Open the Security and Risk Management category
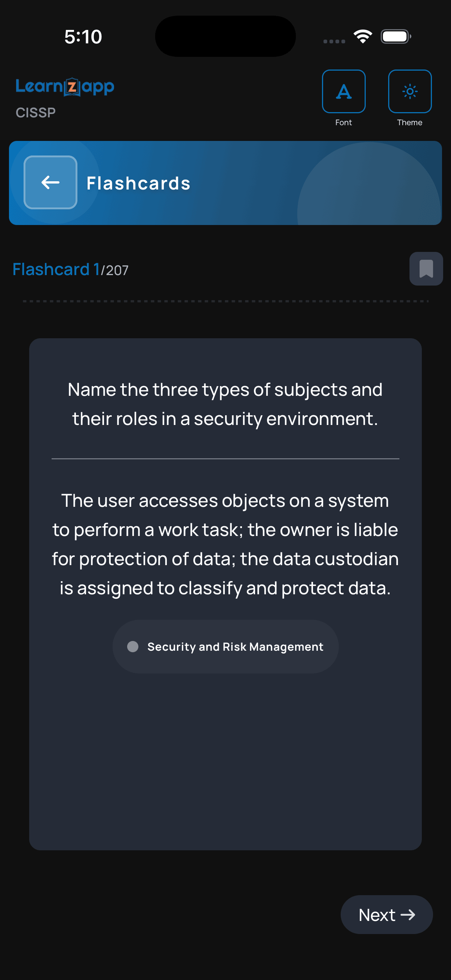Viewport: 451px width, 980px height. [x=225, y=647]
